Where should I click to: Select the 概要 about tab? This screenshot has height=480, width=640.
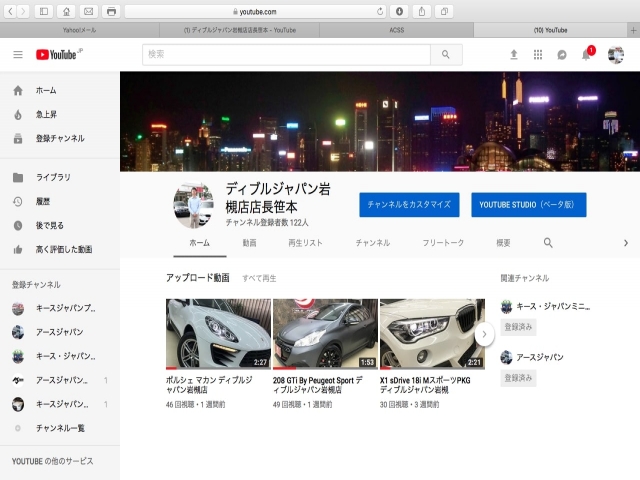tap(503, 243)
